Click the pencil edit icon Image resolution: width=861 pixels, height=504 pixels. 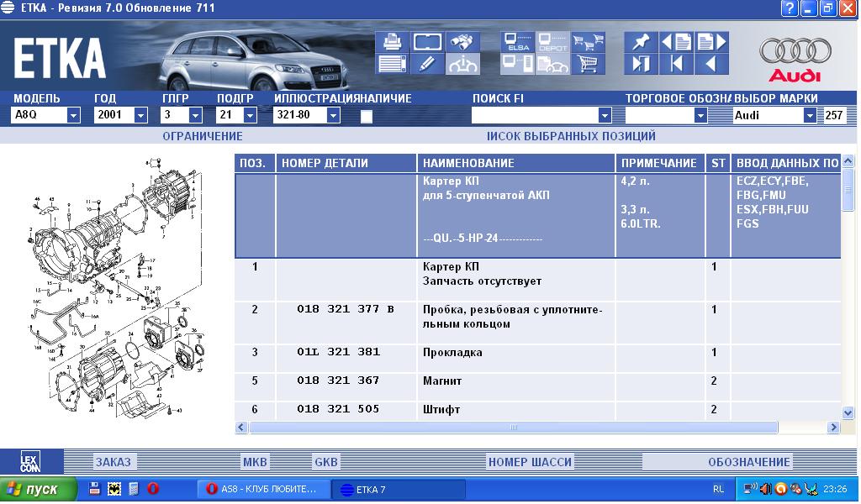click(427, 64)
